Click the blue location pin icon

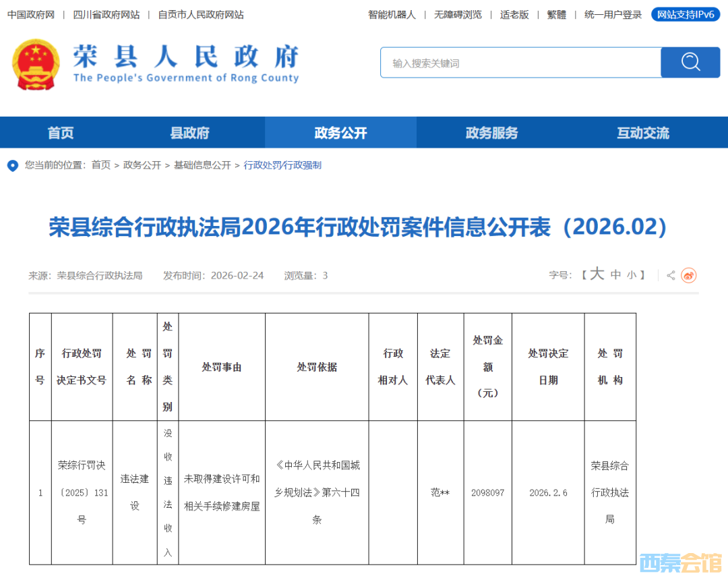pyautogui.click(x=13, y=165)
